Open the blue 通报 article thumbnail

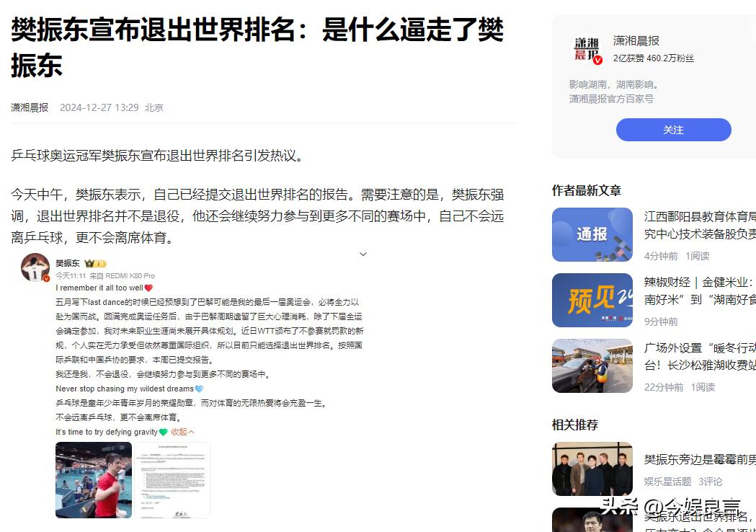(x=592, y=234)
